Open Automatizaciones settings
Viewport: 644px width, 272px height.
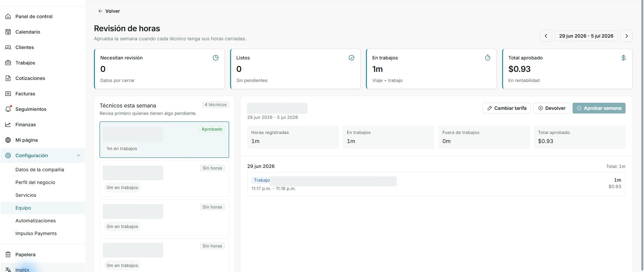click(x=36, y=221)
